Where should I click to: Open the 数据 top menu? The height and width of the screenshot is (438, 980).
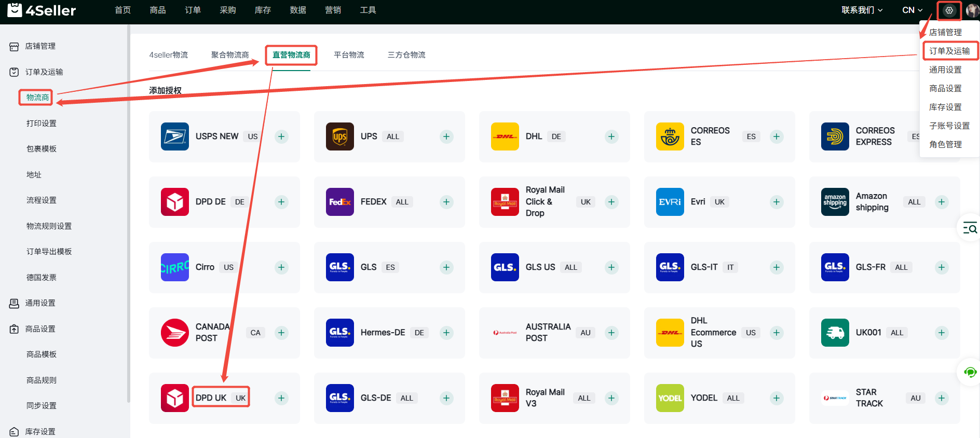[x=298, y=10]
